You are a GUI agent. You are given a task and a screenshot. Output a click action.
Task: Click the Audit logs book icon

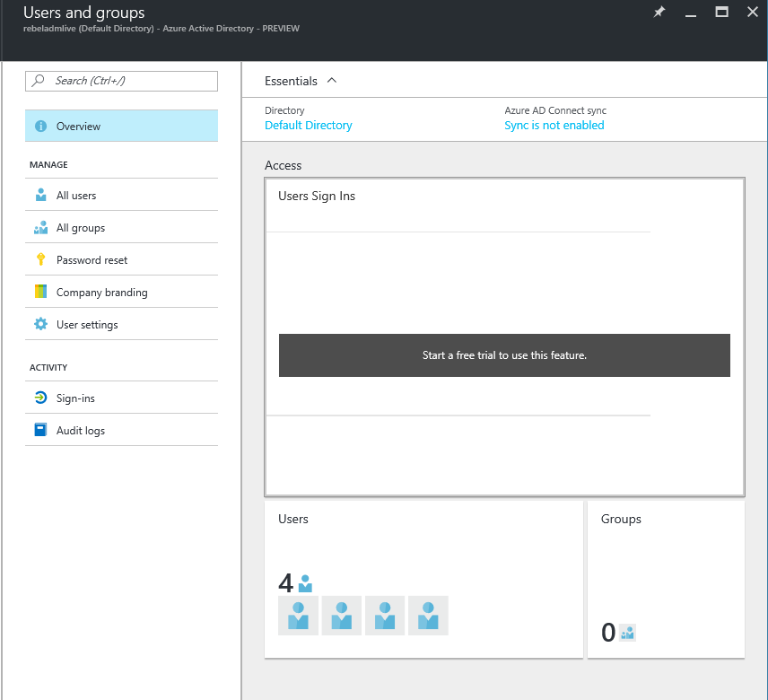coord(40,430)
